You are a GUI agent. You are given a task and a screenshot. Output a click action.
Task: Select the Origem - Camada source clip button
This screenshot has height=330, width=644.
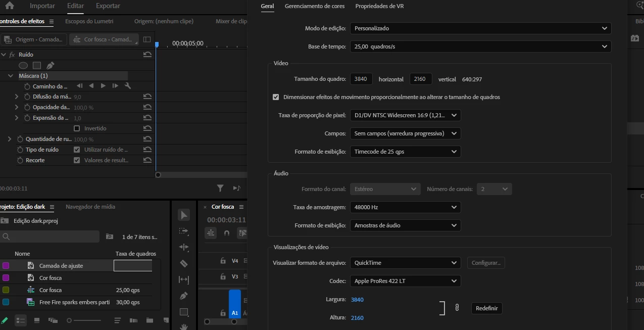click(34, 39)
